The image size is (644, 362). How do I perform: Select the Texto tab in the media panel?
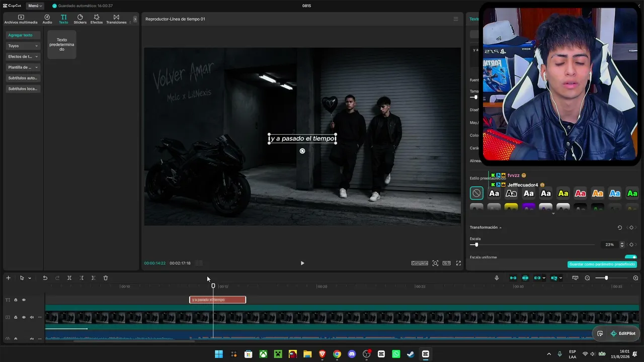pos(63,19)
